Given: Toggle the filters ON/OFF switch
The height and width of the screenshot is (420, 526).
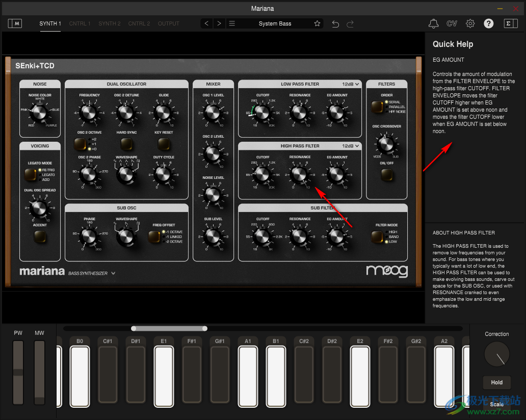Looking at the screenshot, I should 387,174.
